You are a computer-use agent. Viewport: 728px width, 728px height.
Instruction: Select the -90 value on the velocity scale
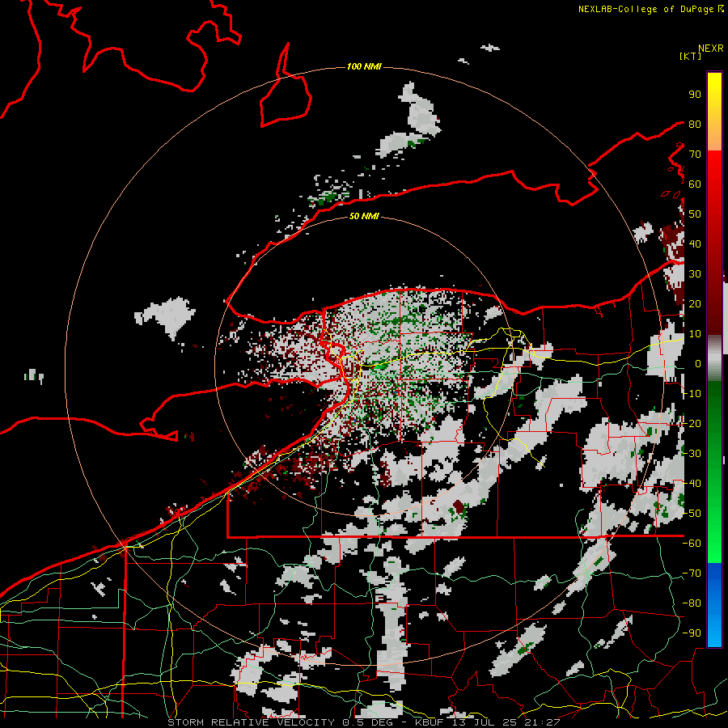[x=692, y=633]
